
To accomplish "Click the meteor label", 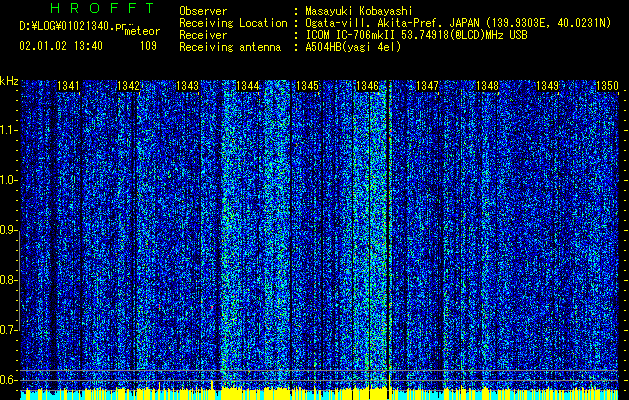I will tap(142, 32).
